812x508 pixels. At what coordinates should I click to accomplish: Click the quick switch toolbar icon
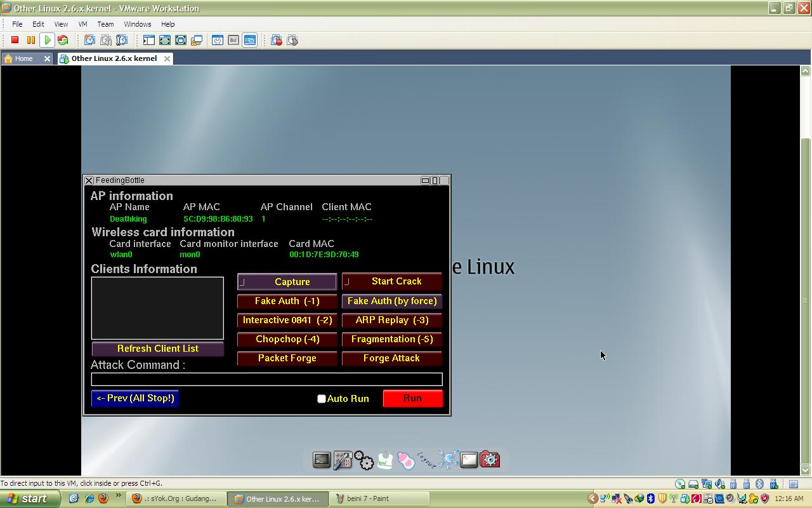[x=164, y=40]
